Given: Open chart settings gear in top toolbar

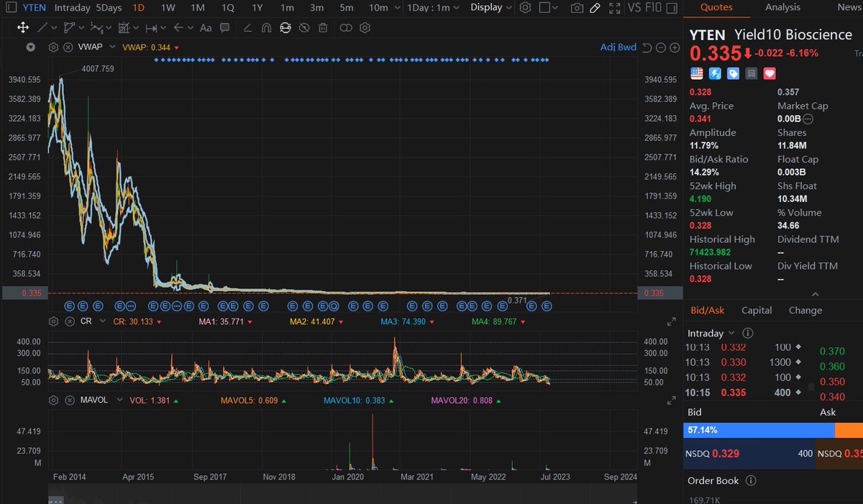Looking at the screenshot, I should click(x=526, y=8).
